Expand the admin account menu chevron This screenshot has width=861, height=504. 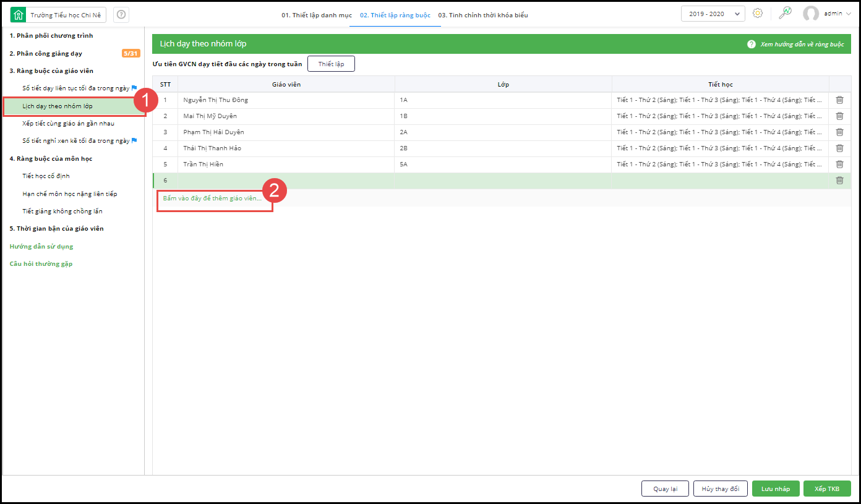tap(848, 14)
